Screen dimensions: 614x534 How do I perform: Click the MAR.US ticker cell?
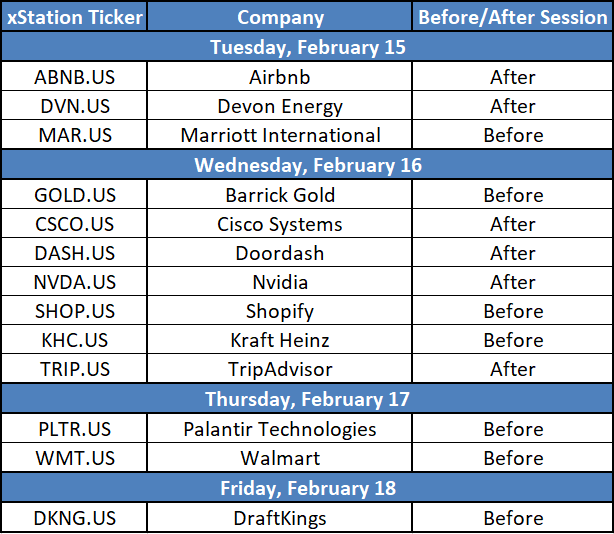[74, 135]
